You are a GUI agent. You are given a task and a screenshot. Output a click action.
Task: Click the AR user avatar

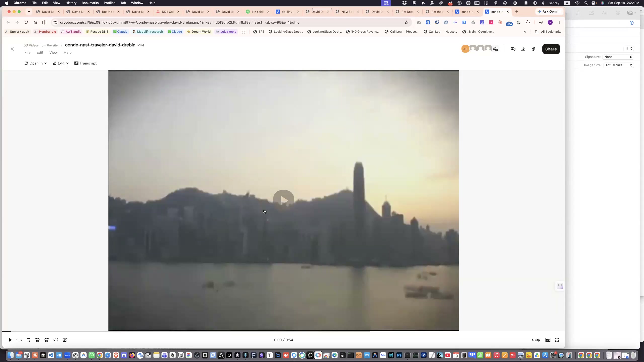pos(465,49)
